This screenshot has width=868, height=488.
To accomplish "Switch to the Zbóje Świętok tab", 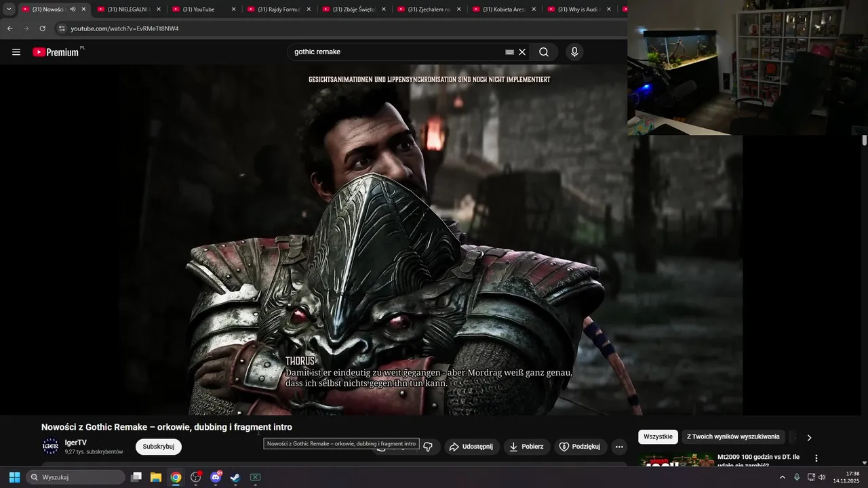I will [353, 9].
